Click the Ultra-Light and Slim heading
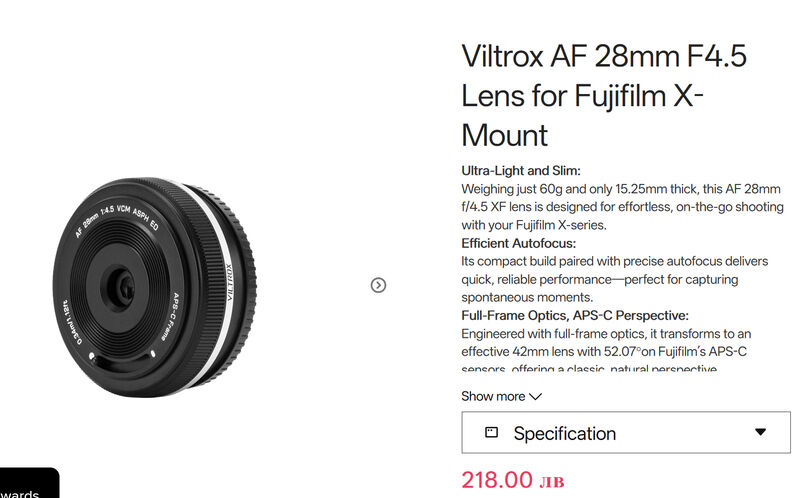 [x=521, y=170]
